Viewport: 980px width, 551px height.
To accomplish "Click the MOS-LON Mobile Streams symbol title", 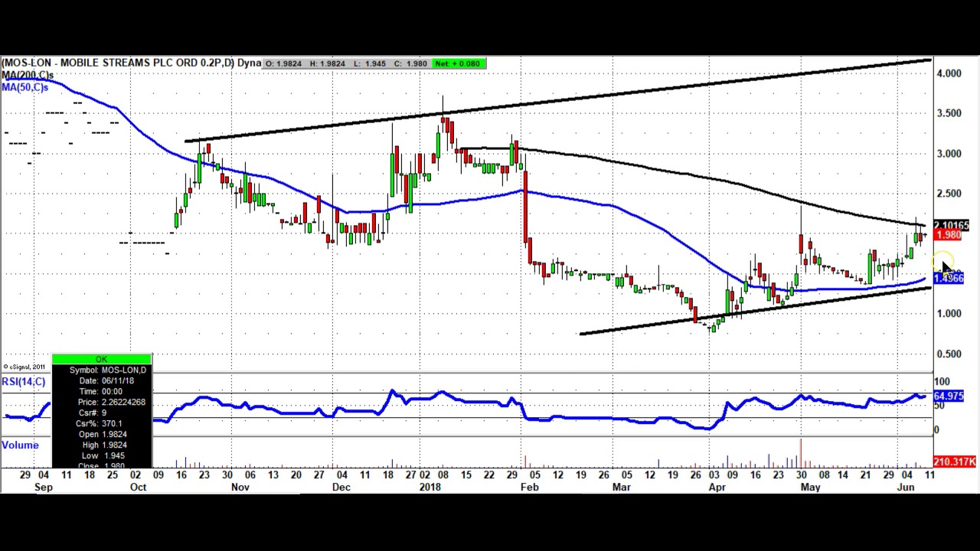I will (x=132, y=63).
